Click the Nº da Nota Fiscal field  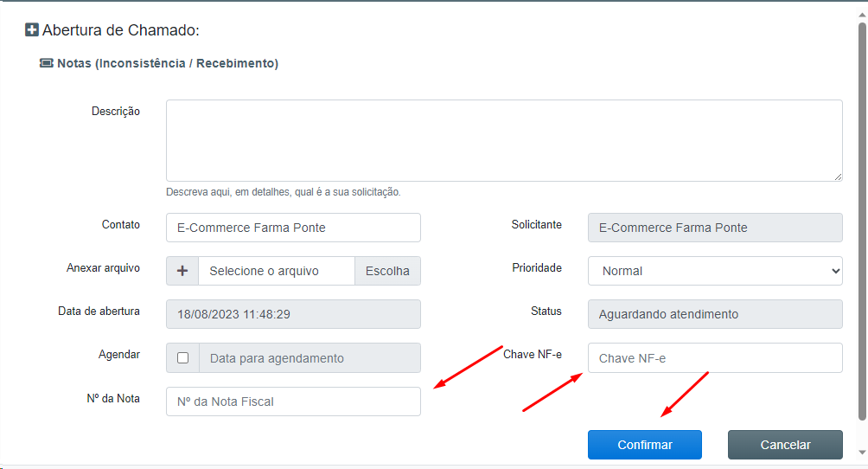click(x=293, y=402)
